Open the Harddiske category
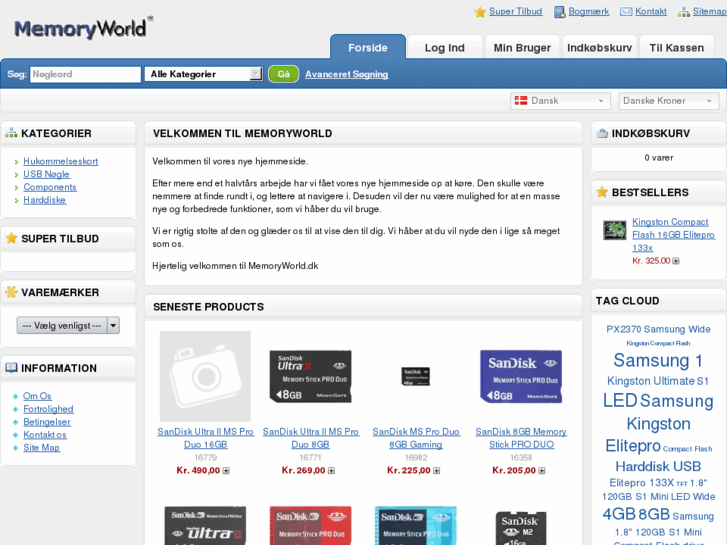 coord(45,200)
